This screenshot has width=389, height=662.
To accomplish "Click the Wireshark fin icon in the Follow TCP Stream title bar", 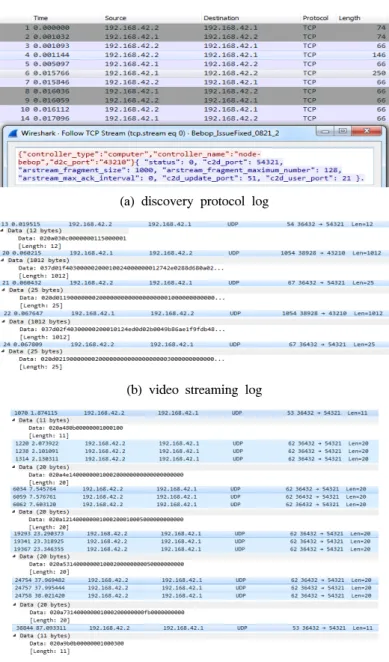I will pos(13,133).
